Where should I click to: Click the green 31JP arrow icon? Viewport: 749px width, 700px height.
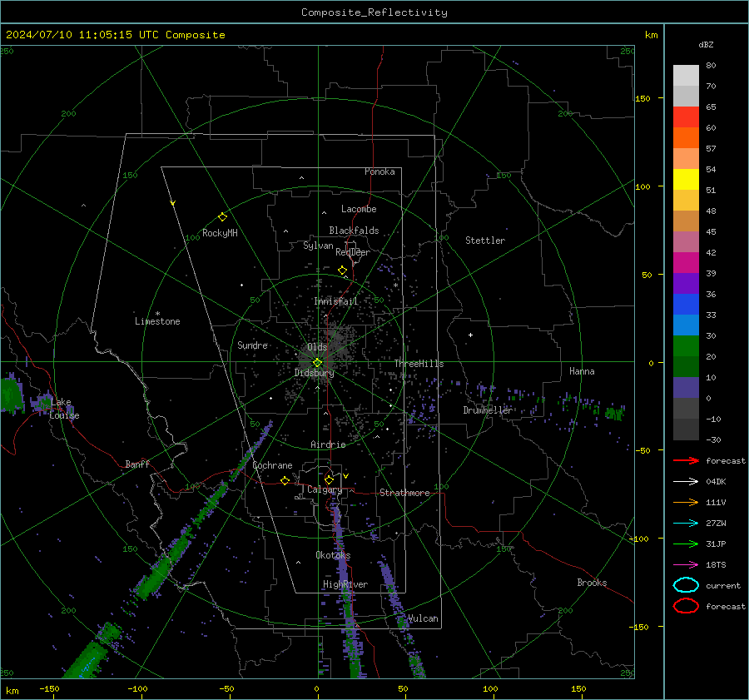point(686,544)
